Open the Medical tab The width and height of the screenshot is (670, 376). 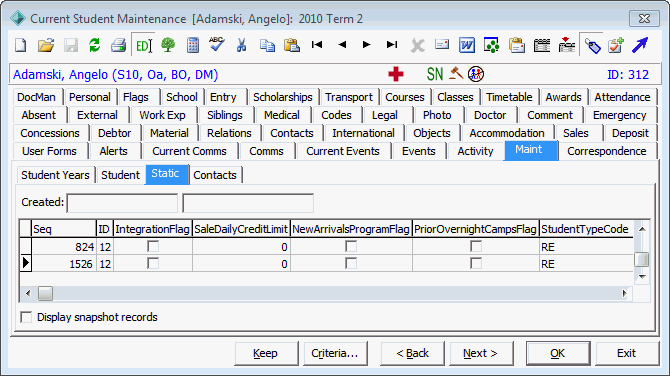click(282, 115)
